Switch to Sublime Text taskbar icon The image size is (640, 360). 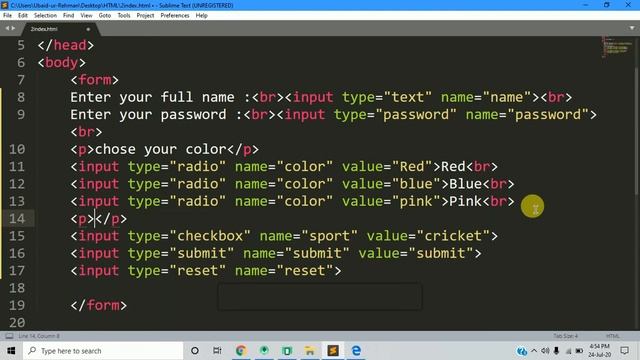click(x=333, y=351)
